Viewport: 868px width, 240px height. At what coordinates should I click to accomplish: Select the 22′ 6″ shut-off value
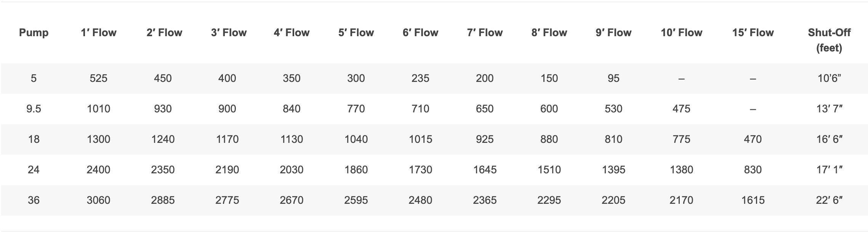pyautogui.click(x=829, y=200)
